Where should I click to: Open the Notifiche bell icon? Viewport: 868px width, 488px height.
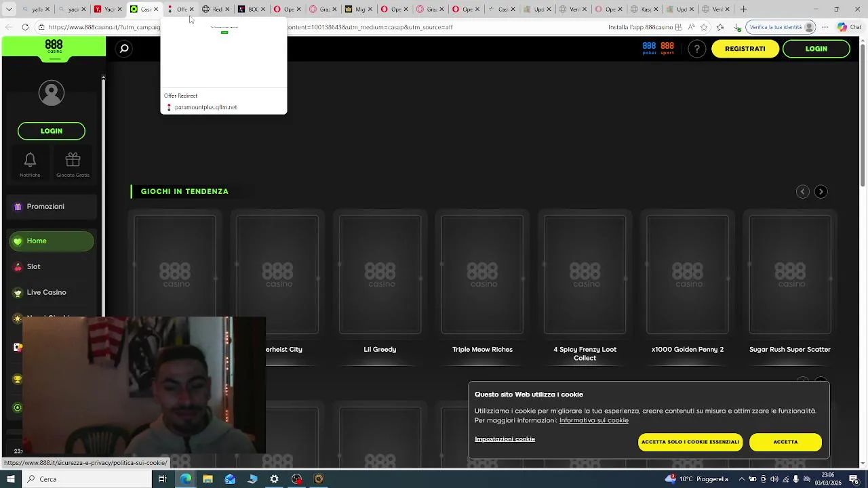coord(30,165)
